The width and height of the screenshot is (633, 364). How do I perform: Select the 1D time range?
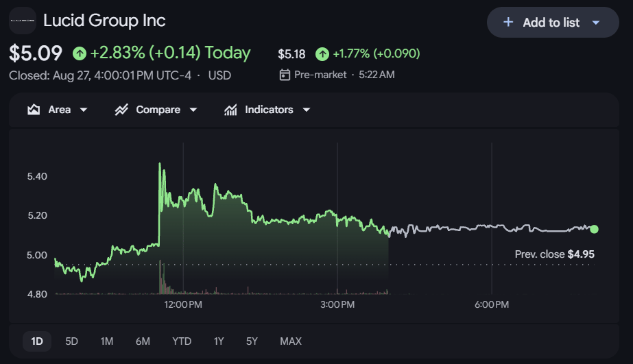[x=37, y=341]
